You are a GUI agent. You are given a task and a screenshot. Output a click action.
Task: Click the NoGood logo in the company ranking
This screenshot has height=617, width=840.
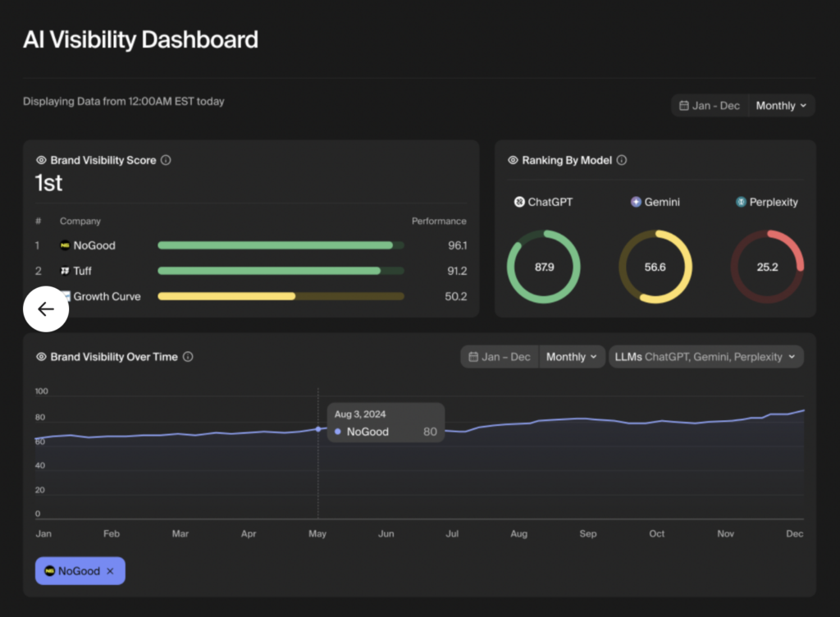coord(66,245)
